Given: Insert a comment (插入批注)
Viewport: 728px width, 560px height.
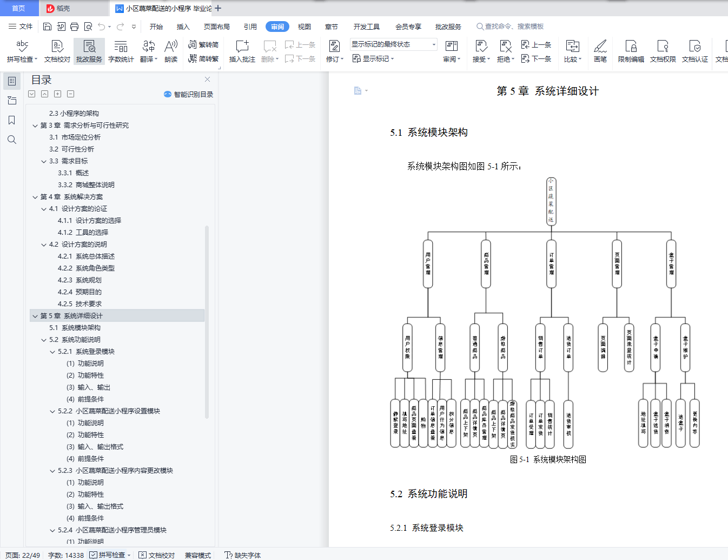Looking at the screenshot, I should (x=242, y=51).
